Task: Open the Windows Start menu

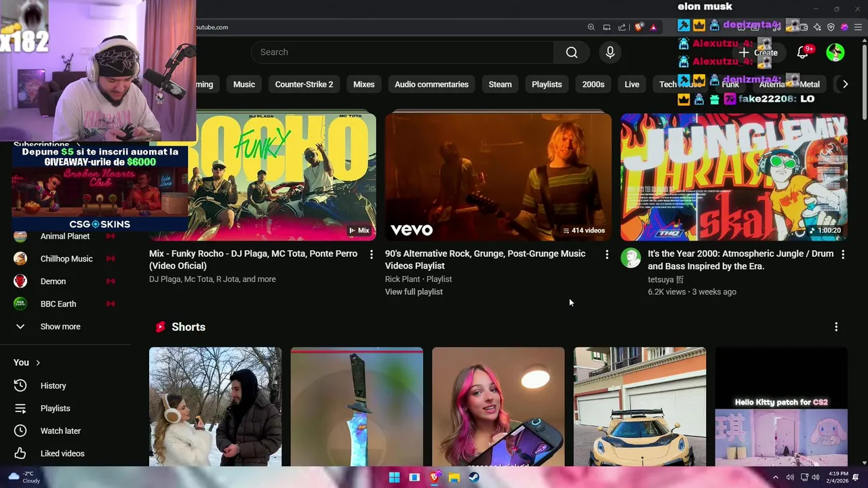Action: pyautogui.click(x=394, y=477)
